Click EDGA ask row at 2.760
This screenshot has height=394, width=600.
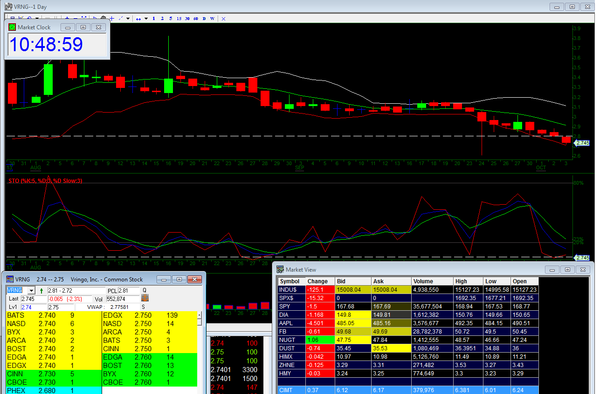[150, 357]
